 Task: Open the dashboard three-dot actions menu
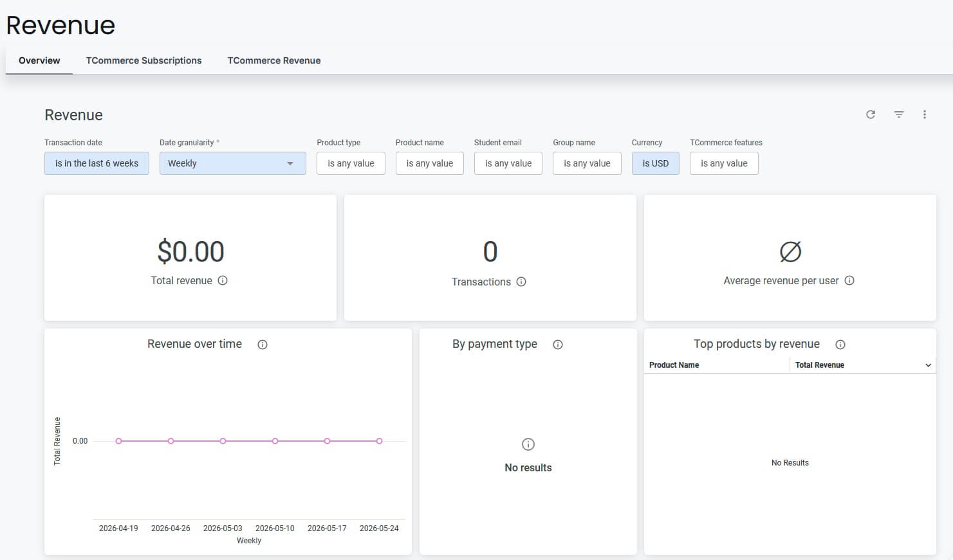[925, 114]
